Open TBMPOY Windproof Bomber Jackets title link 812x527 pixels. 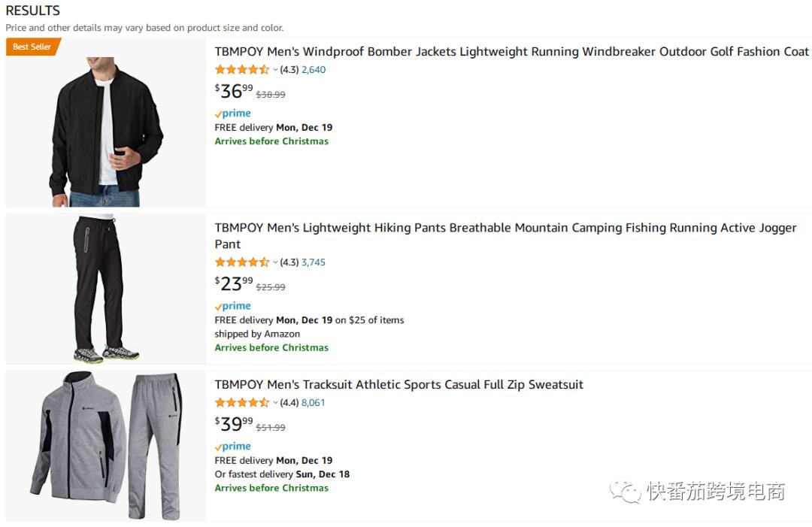[x=511, y=52]
